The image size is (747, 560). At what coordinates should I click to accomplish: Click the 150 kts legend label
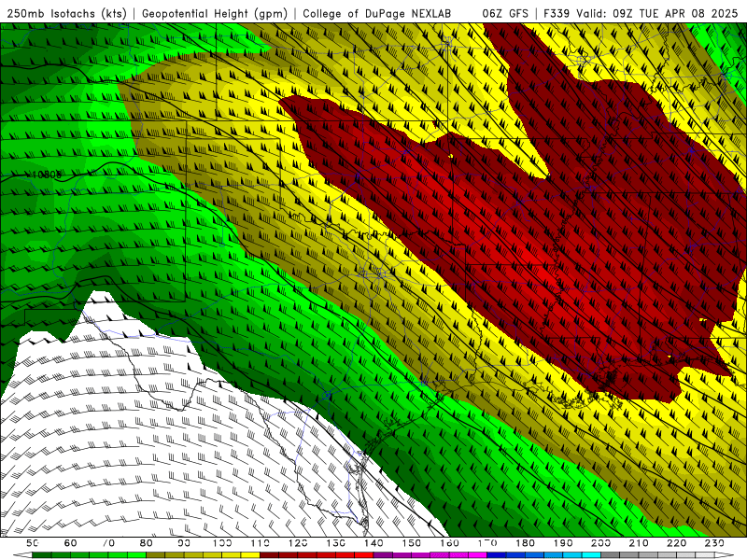pos(411,543)
